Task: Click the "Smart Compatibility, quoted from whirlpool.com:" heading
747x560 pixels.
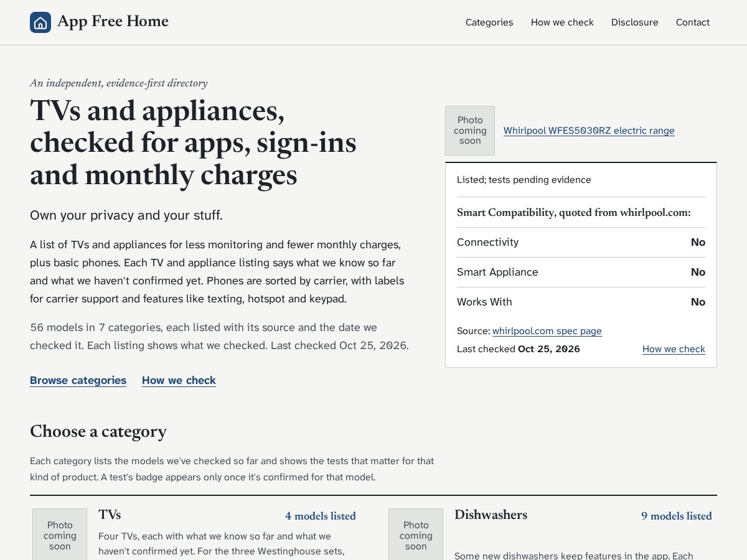Action: pos(573,212)
